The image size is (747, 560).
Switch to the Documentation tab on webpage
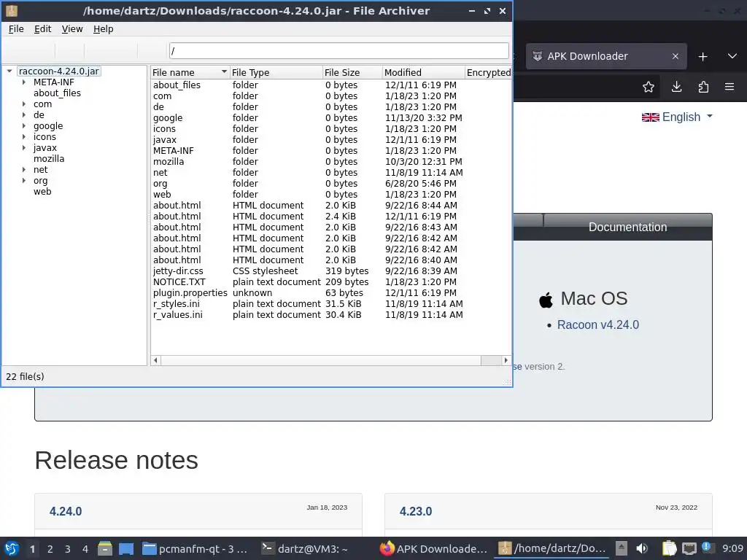coord(627,227)
